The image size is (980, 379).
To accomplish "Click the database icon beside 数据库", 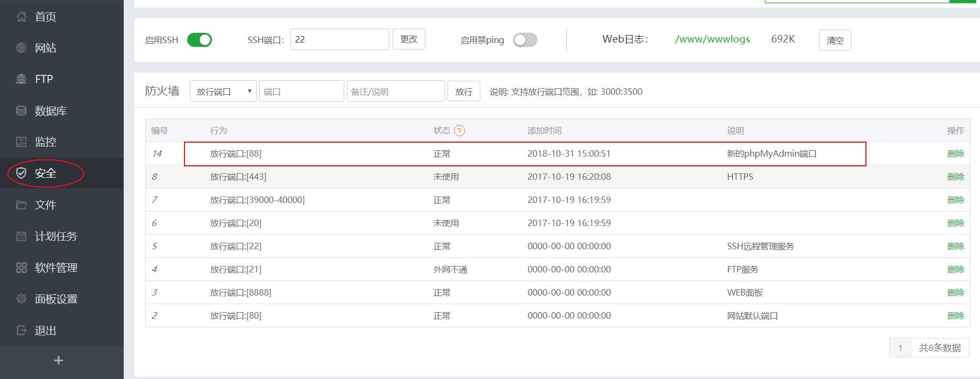I will click(22, 111).
